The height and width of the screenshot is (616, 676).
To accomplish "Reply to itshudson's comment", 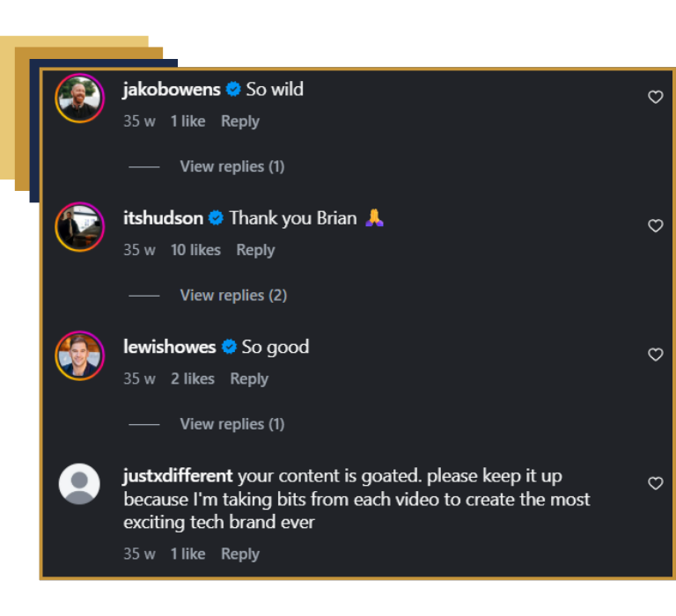I will point(255,251).
